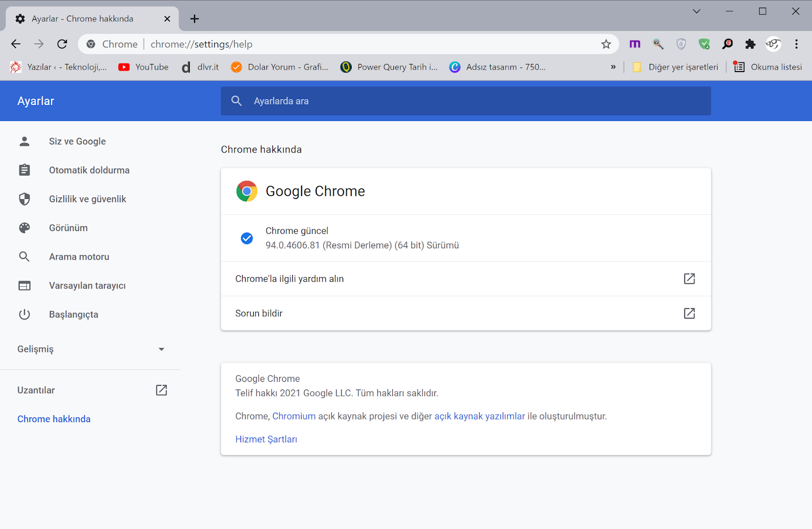The image size is (812, 529).
Task: Click the Chrome hakkında page heading
Action: pos(261,150)
